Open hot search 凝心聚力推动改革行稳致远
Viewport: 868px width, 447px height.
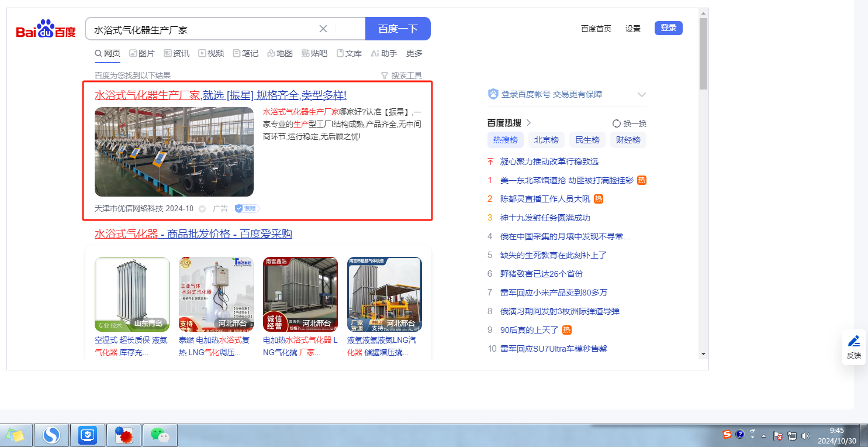point(549,161)
